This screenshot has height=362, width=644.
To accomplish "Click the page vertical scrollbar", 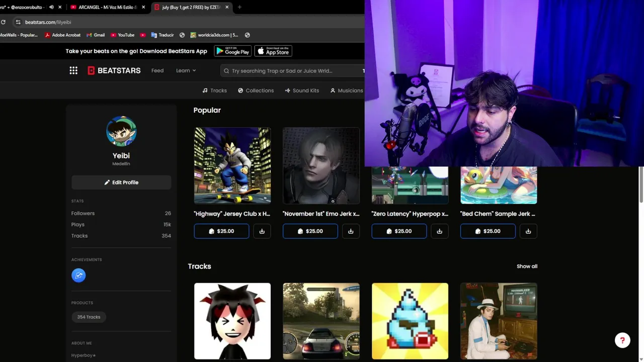I will pos(641,185).
